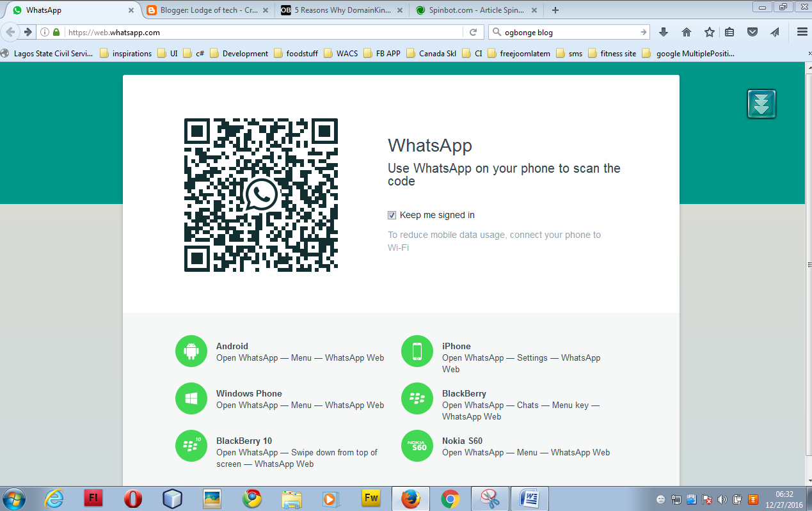Open Windows Explorer folder from the taskbar
The image size is (812, 511).
click(292, 498)
